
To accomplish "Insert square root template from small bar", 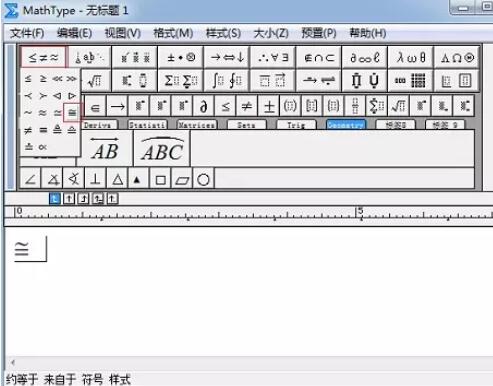I will pyautogui.click(x=398, y=107).
